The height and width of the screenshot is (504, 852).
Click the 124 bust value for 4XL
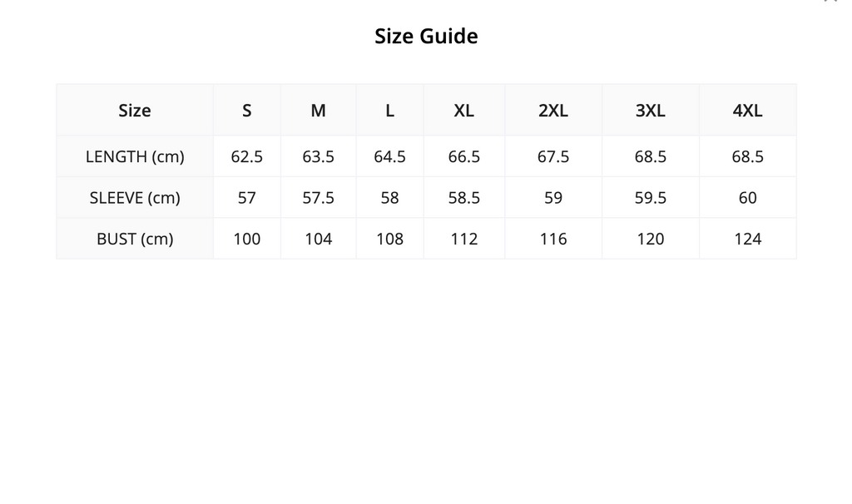(748, 239)
